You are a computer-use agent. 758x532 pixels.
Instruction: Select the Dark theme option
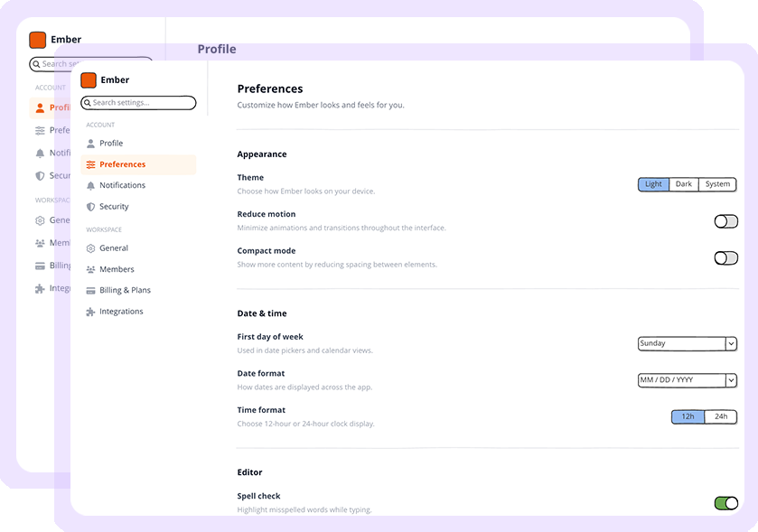click(684, 184)
